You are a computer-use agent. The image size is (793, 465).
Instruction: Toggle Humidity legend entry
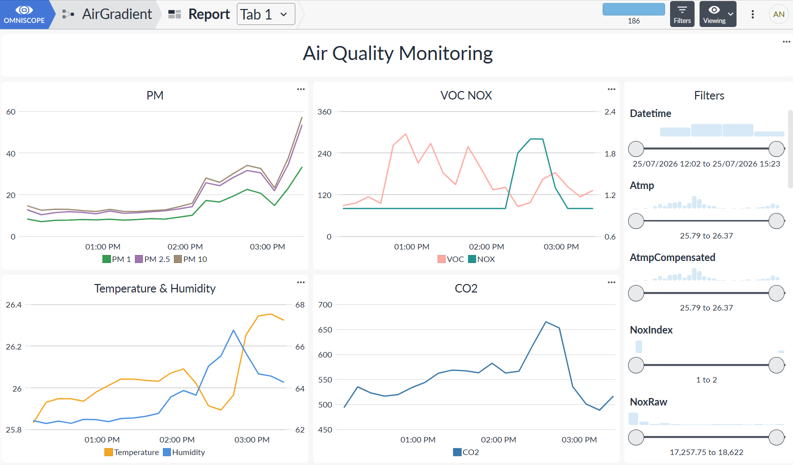(184, 452)
